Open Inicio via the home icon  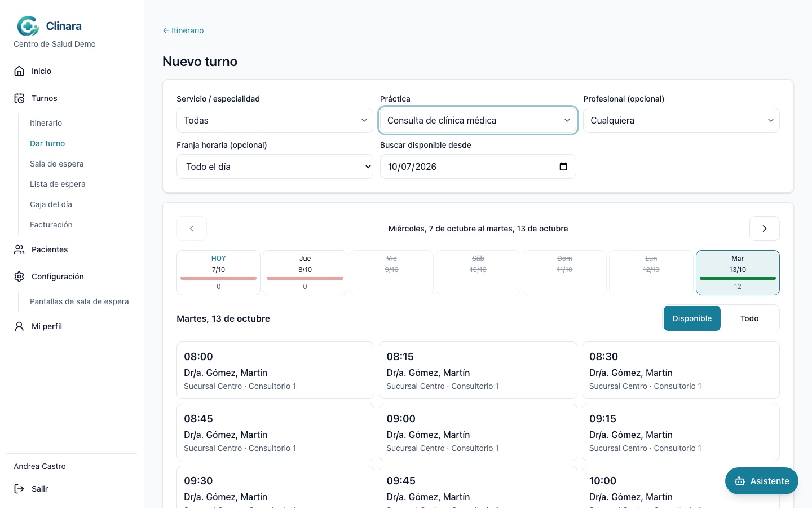click(x=19, y=71)
